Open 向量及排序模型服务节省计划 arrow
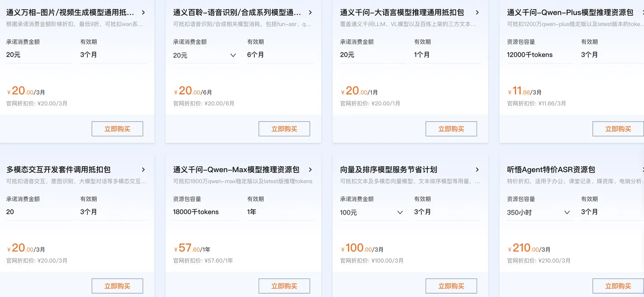Screen dimensions: 644x297 (x=477, y=169)
